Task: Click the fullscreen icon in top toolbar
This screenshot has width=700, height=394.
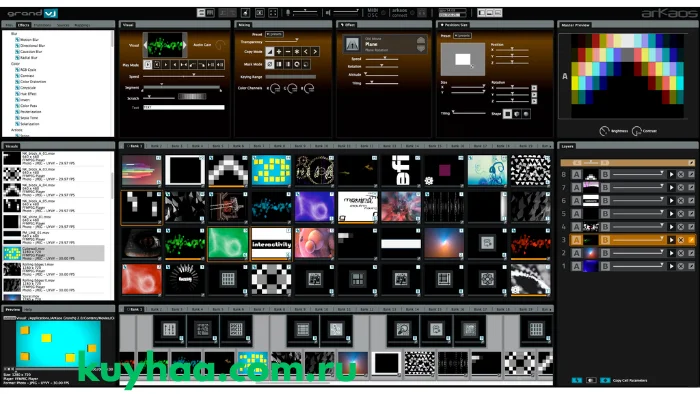Action: tap(273, 13)
